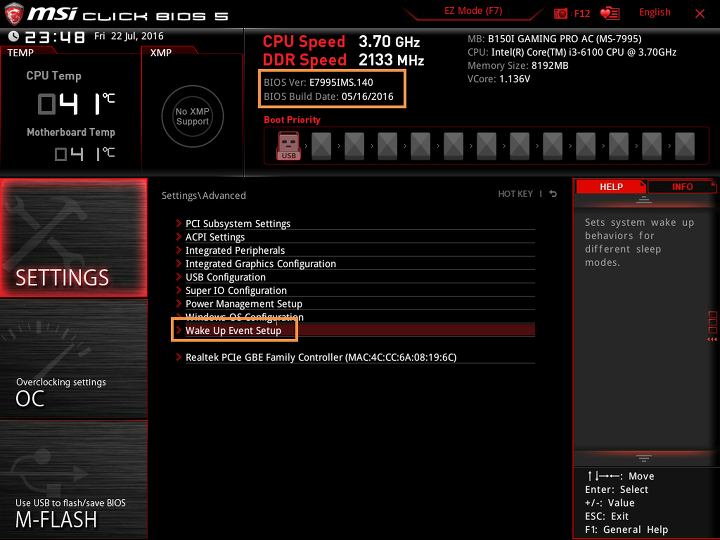
Task: Click the Motherboard Temp reading
Action: (x=84, y=154)
